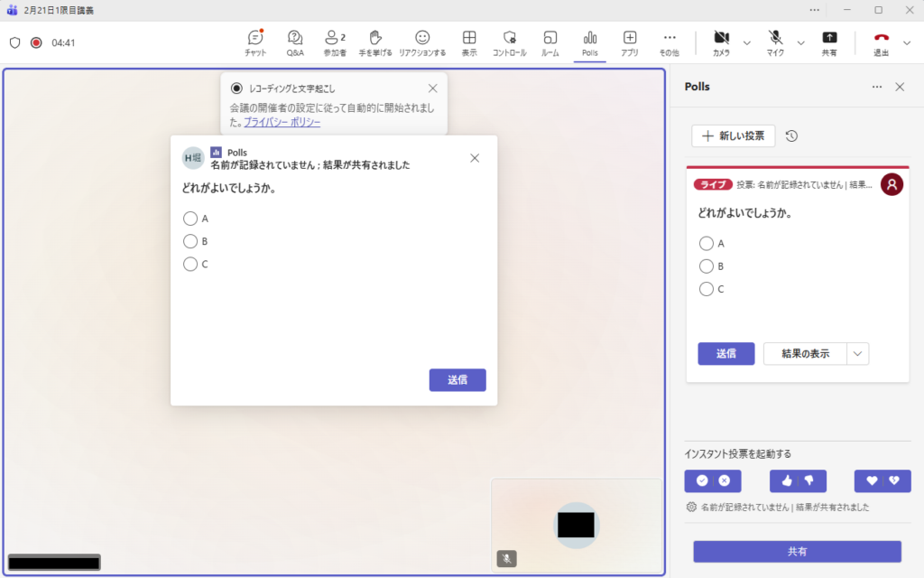The height and width of the screenshot is (578, 924).
Task: Click the yes/no check-cross instant poll
Action: (x=713, y=481)
